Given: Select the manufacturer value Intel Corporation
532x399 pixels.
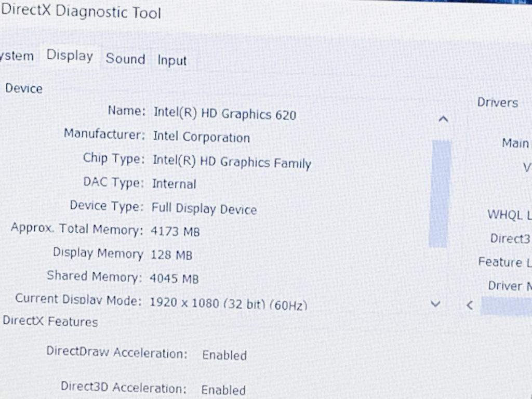Looking at the screenshot, I should [x=201, y=137].
